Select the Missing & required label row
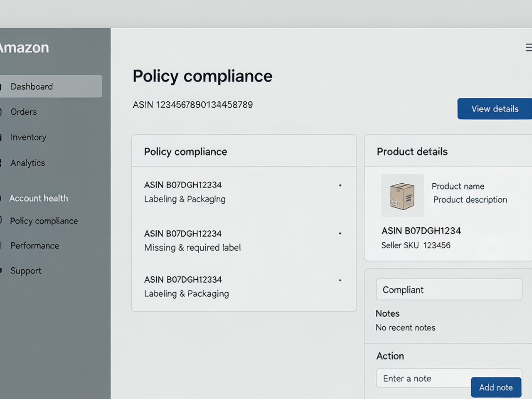The width and height of the screenshot is (532, 399). 244,240
